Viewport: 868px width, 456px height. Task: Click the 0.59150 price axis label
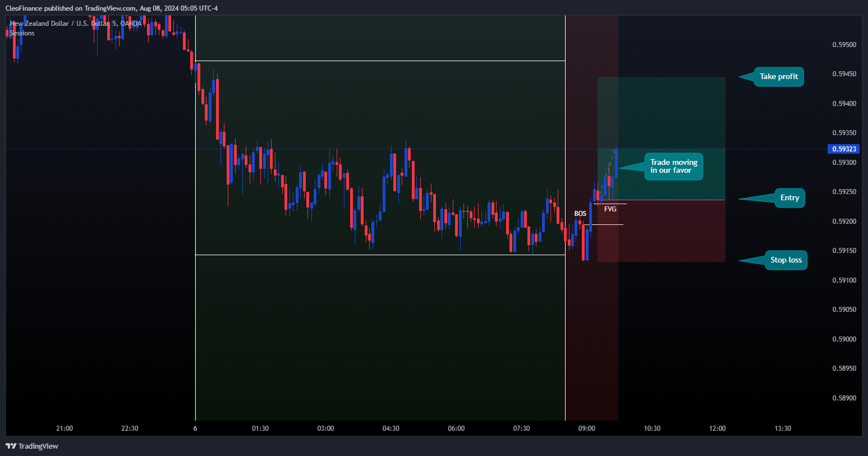click(844, 251)
